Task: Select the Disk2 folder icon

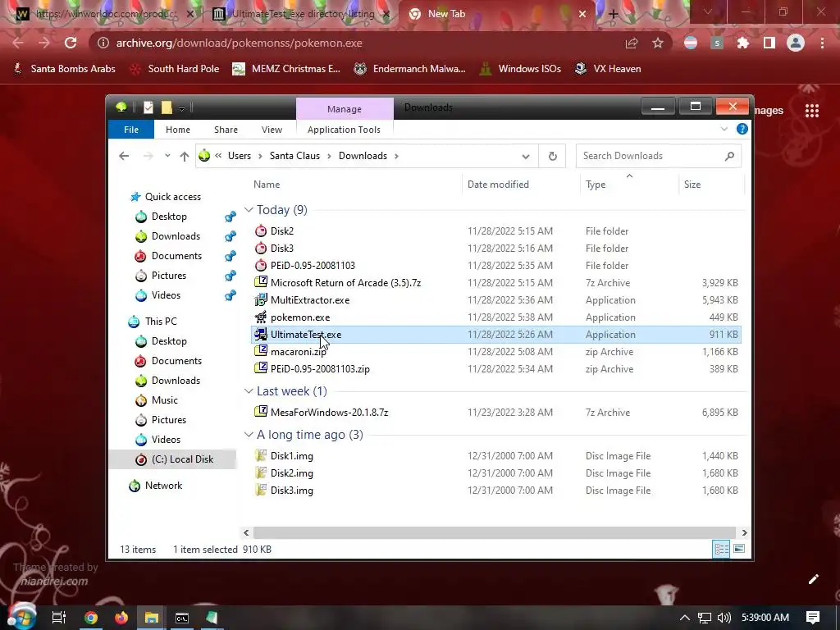Action: coord(261,231)
